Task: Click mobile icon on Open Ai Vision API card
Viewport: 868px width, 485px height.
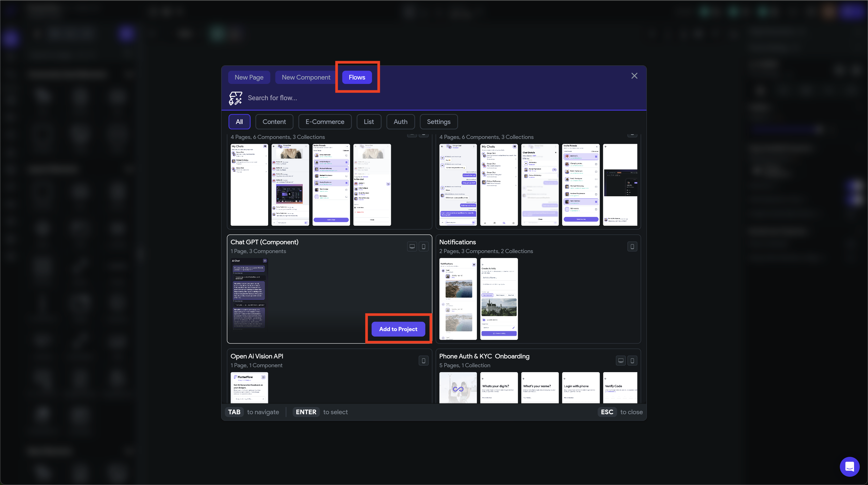Action: pos(424,361)
